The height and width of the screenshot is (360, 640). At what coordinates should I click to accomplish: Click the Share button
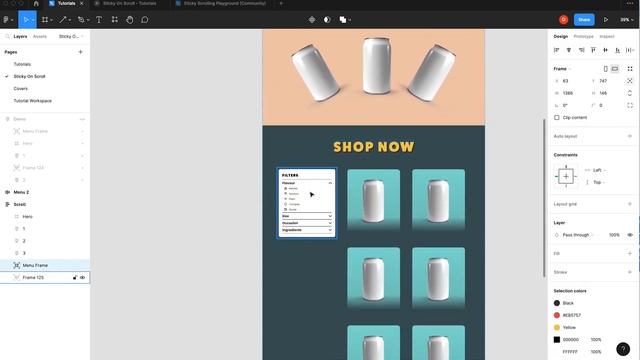(584, 20)
